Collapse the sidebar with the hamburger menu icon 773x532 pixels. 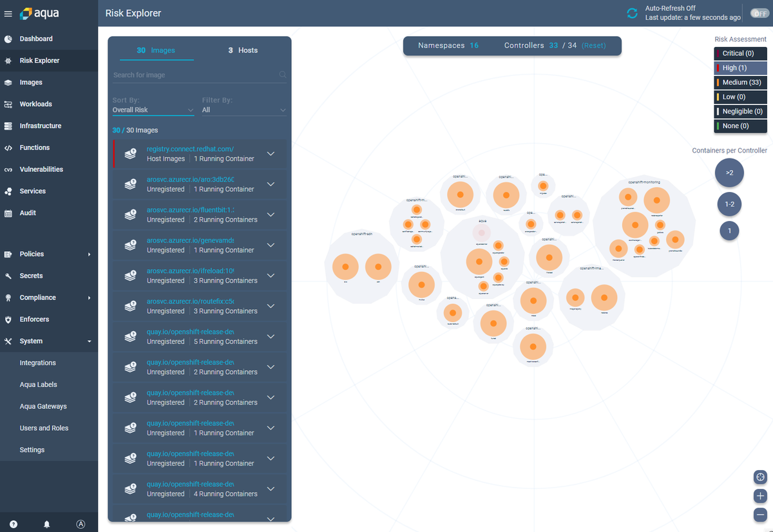coord(8,14)
